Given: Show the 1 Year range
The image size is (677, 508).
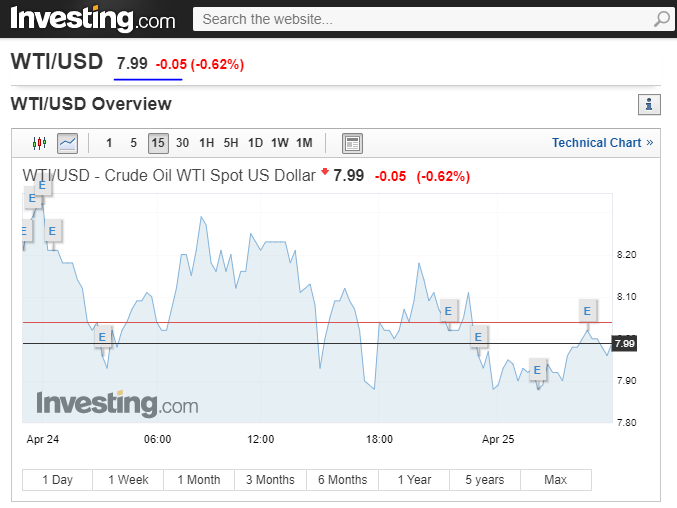Looking at the screenshot, I should [414, 480].
